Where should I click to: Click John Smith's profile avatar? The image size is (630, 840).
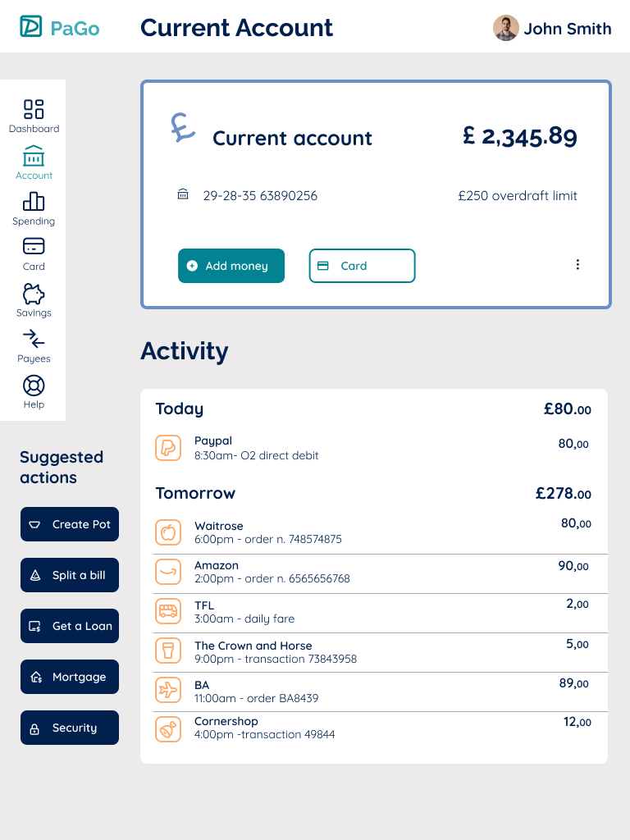[505, 28]
